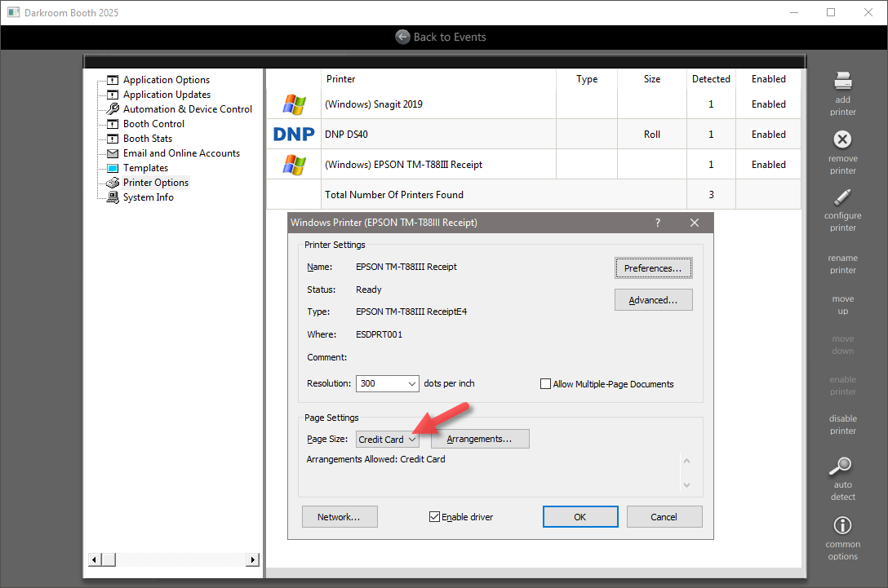Click Windows logo icon for EPSON receipt printer
Image resolution: width=888 pixels, height=588 pixels.
tap(294, 165)
